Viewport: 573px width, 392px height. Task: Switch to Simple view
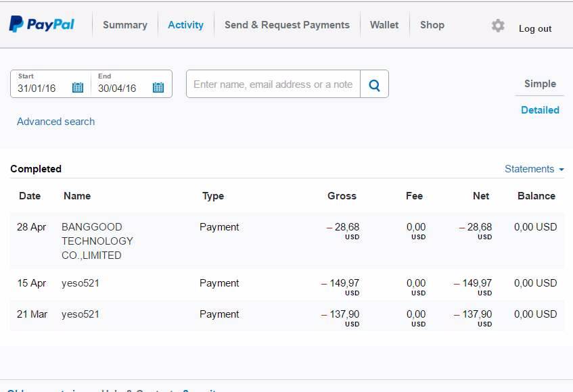(x=540, y=84)
